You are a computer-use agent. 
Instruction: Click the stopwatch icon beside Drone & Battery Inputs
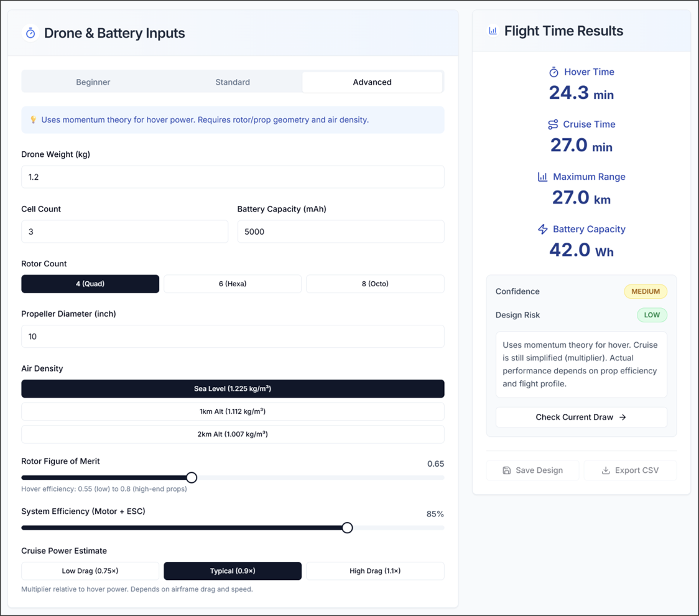(30, 33)
